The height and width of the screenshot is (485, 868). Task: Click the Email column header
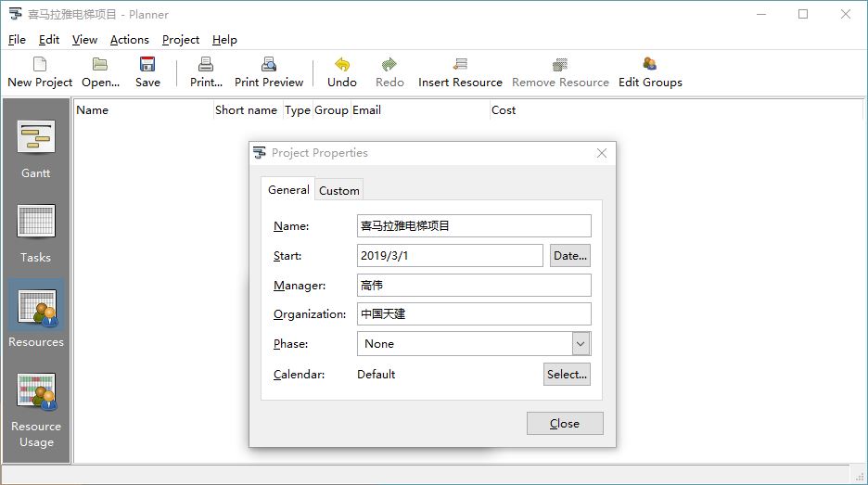pyautogui.click(x=420, y=110)
